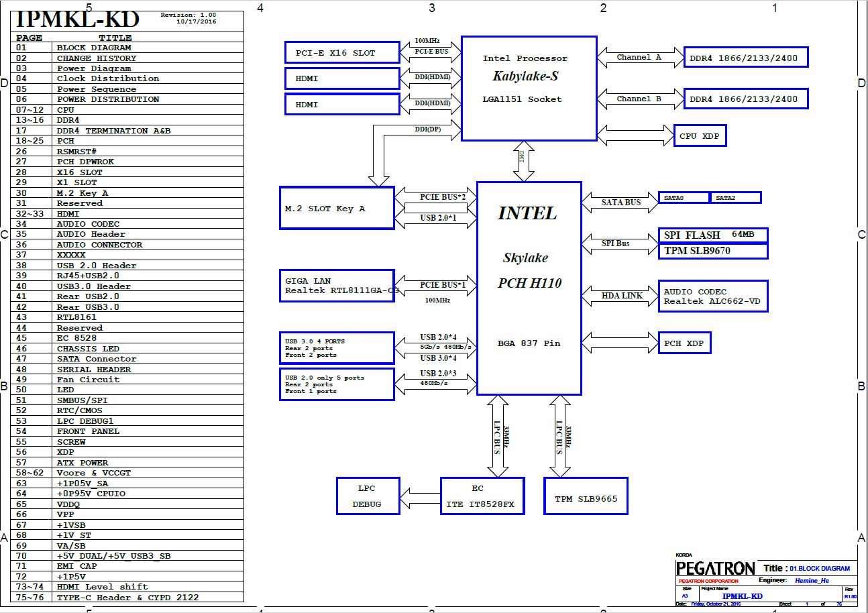Click the SPI Bus arrow label
Screen dimensions: 868x613
click(615, 243)
